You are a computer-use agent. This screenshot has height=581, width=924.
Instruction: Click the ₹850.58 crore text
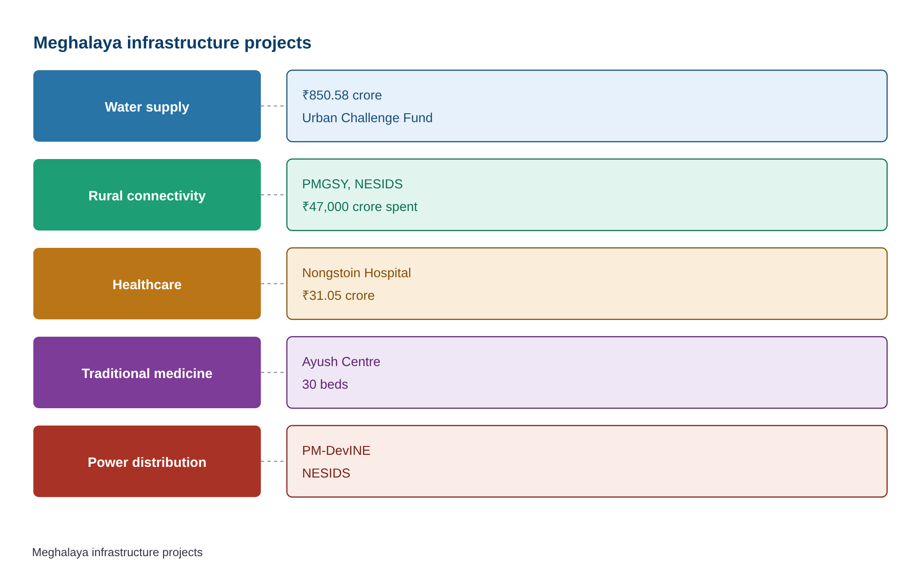pyautogui.click(x=342, y=95)
